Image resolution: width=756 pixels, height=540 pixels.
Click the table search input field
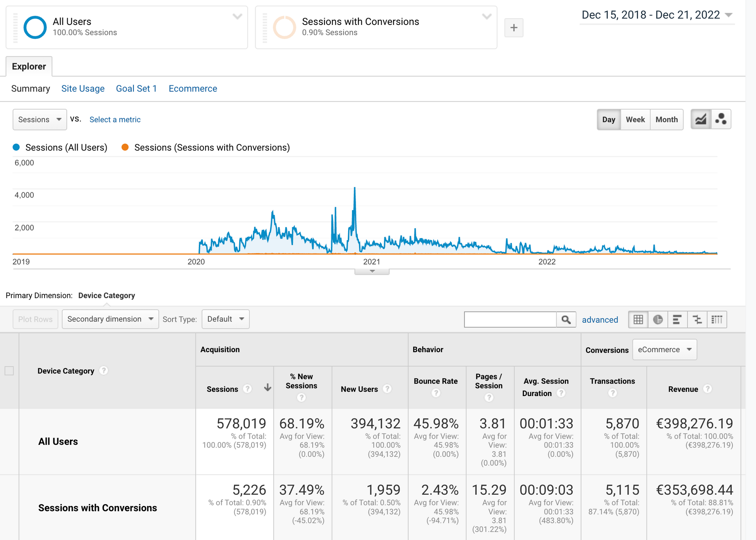click(510, 320)
